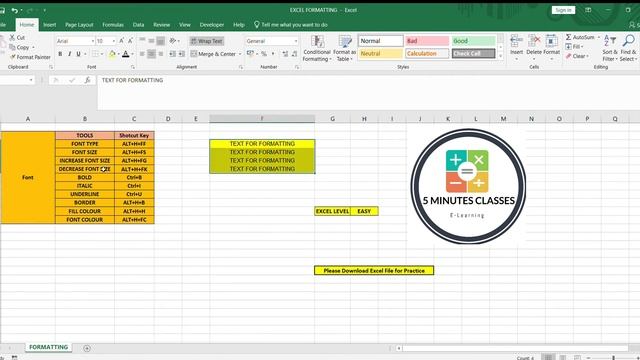640x360 pixels.
Task: Switch to the Insert tab
Action: tap(49, 25)
